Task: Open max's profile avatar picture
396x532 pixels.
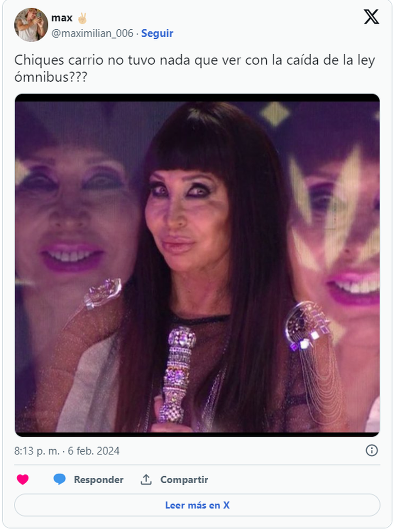Action: (x=31, y=25)
